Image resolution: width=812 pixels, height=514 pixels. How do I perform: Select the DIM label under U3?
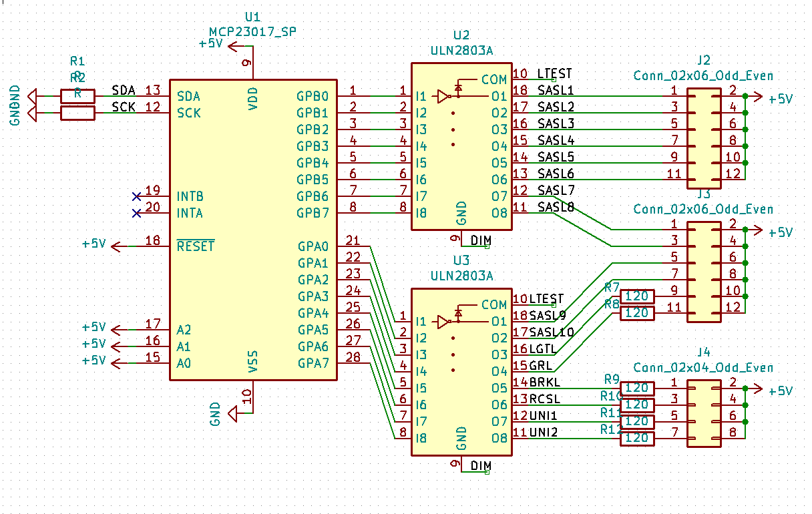tap(481, 465)
